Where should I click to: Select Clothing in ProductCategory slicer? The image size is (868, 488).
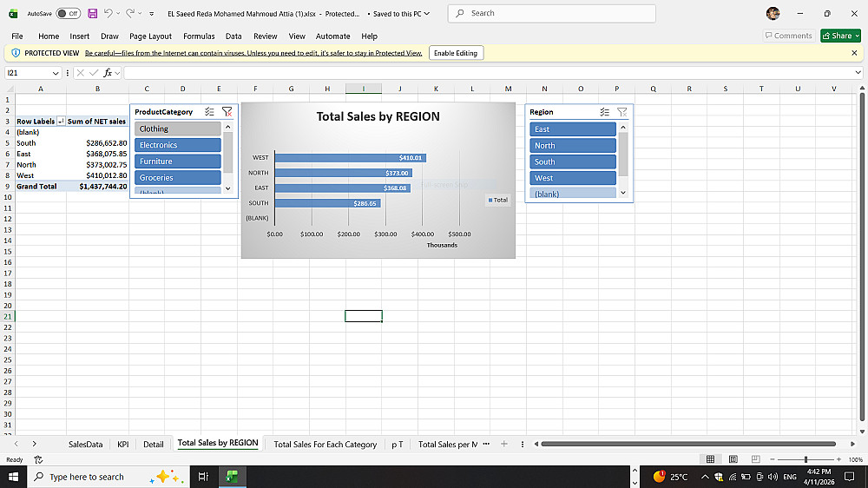(178, 129)
